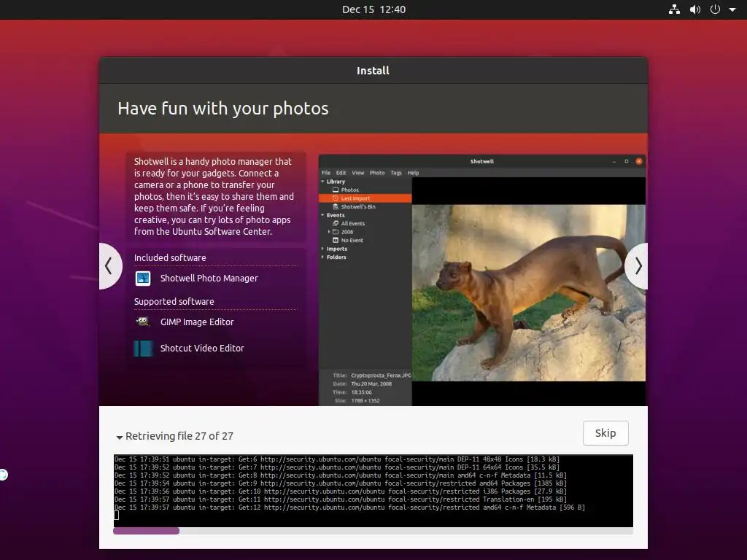Screen dimensions: 747x560
Task: Click the 2008 folder icon
Action: click(x=336, y=232)
